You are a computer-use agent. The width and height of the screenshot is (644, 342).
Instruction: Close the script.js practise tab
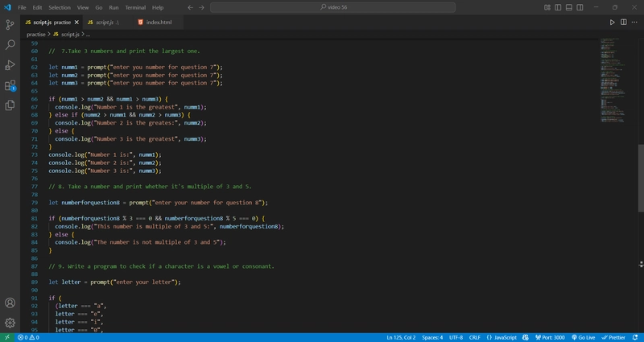pos(76,23)
